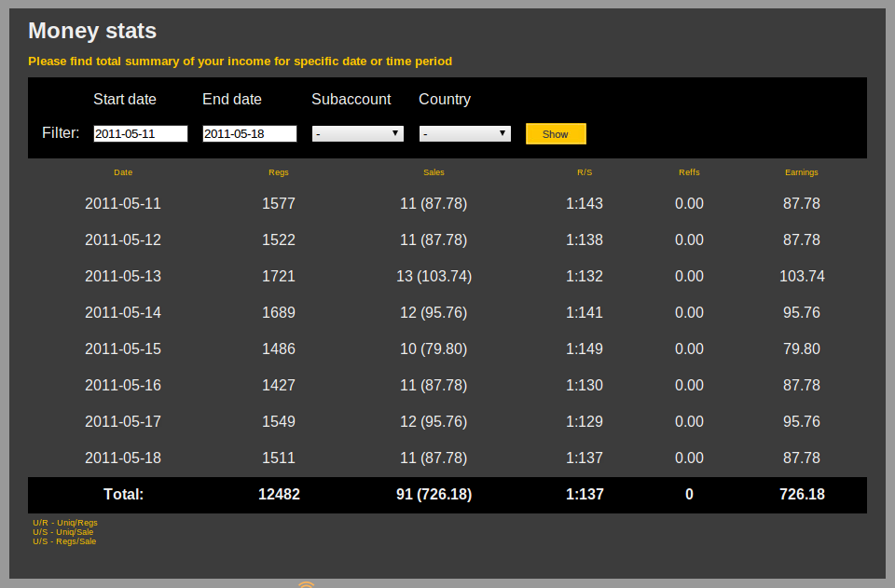895x588 pixels.
Task: Click the Date column header
Action: click(x=123, y=172)
